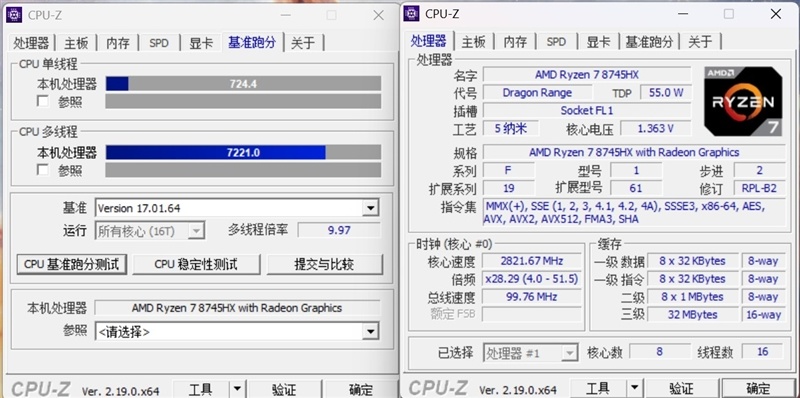Open 内存 tab in right window
Screen dimensions: 800x398
coord(515,42)
